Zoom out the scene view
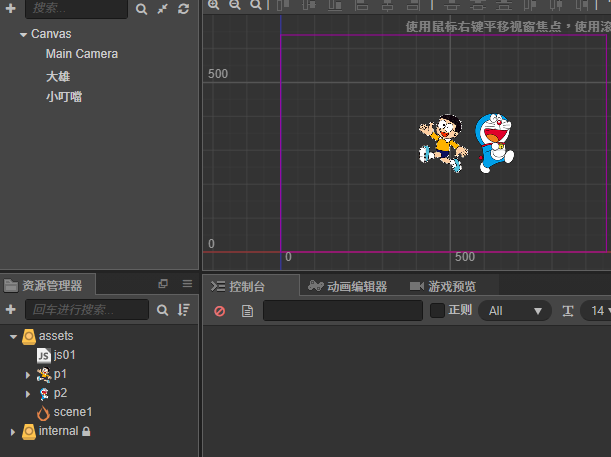Viewport: 611px width, 457px height. 235,5
